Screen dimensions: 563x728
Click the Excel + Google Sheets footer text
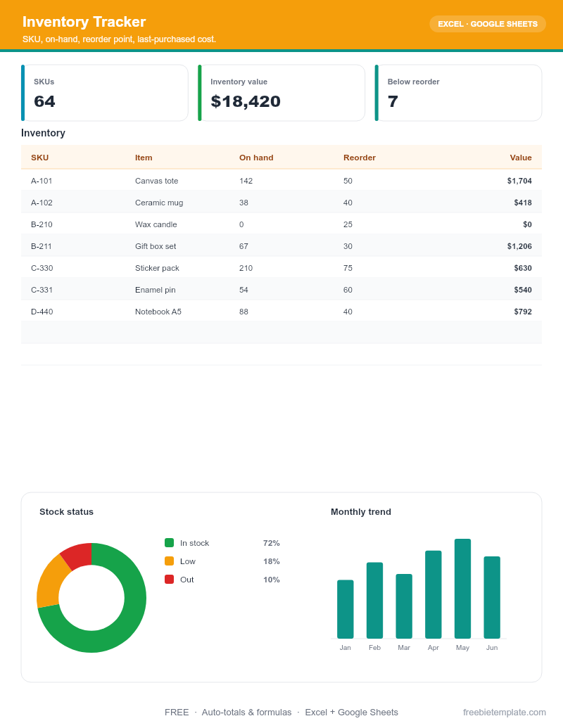tap(352, 713)
